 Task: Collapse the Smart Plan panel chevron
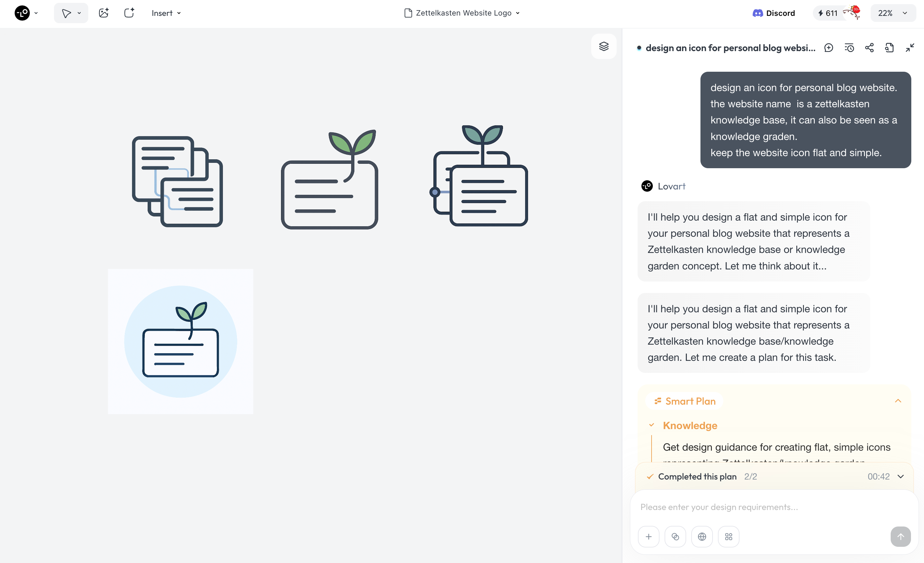tap(898, 401)
